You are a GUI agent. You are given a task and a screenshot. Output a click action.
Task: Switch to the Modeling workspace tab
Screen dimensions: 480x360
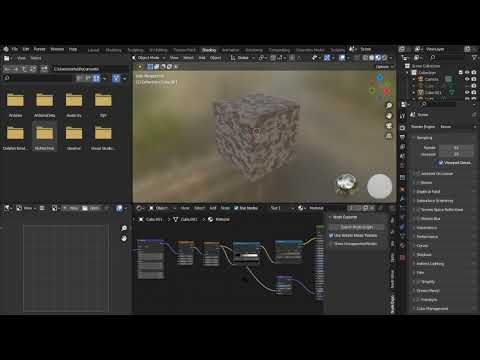(113, 50)
